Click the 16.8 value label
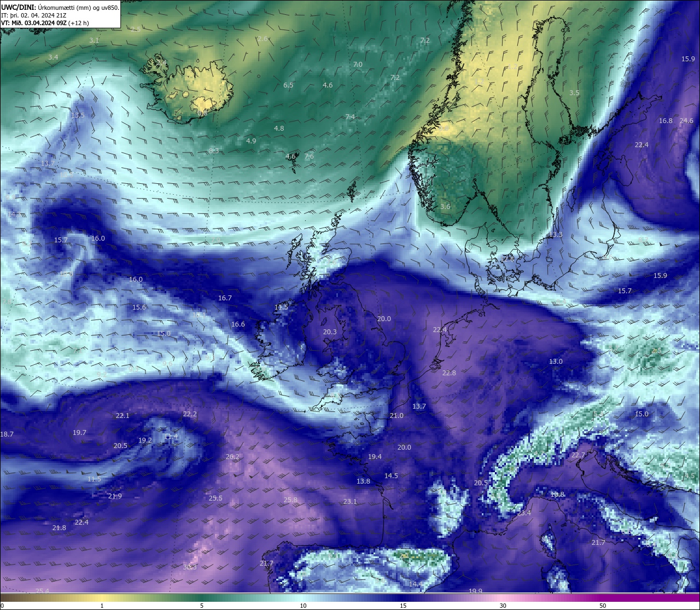This screenshot has height=610, width=700. click(666, 121)
